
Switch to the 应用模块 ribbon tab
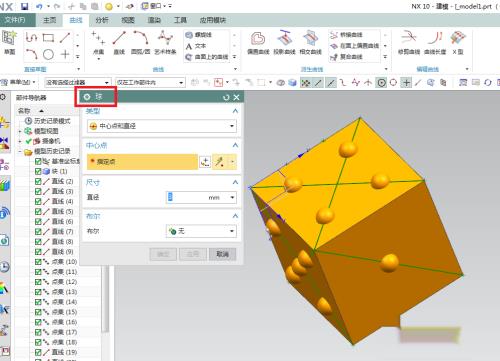point(213,20)
